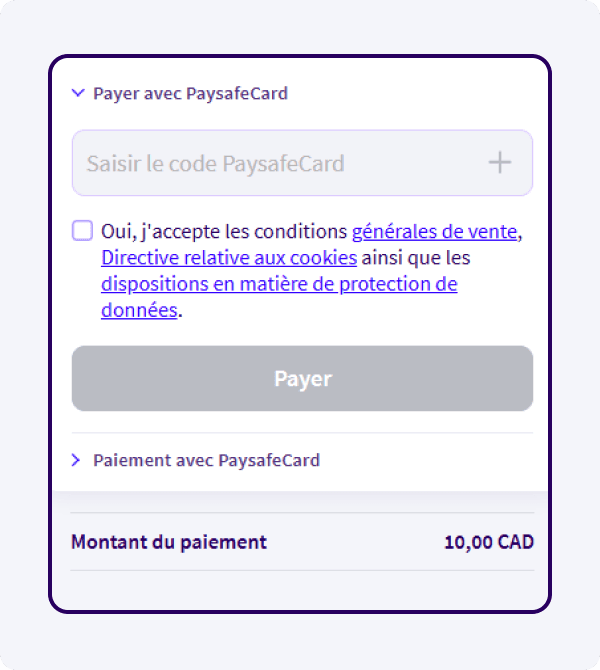This screenshot has height=670, width=600.
Task: Expand the right chevron beside Paiement avec PaysafeCard
Action: pyautogui.click(x=77, y=461)
